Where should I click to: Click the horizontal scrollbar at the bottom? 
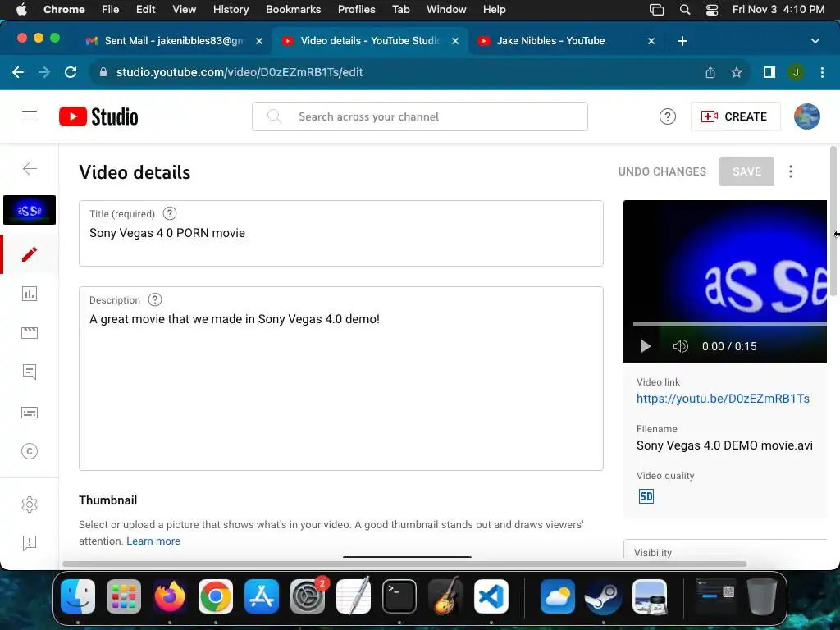[x=404, y=564]
